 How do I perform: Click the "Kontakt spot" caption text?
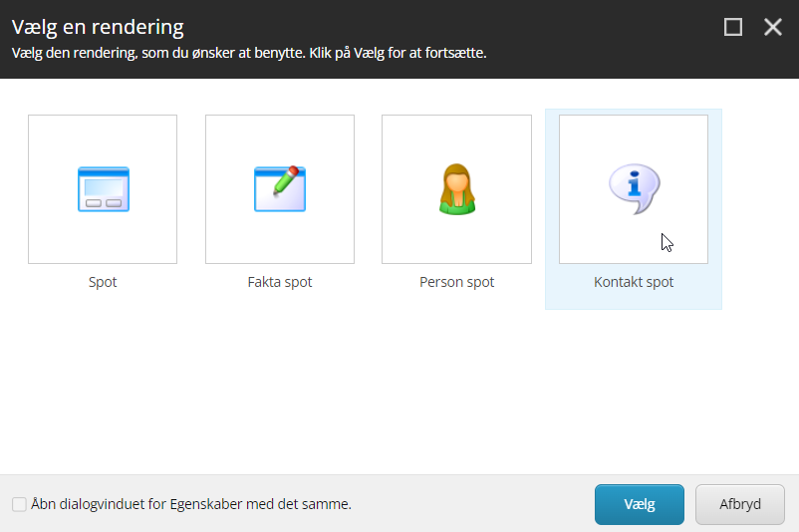[634, 282]
